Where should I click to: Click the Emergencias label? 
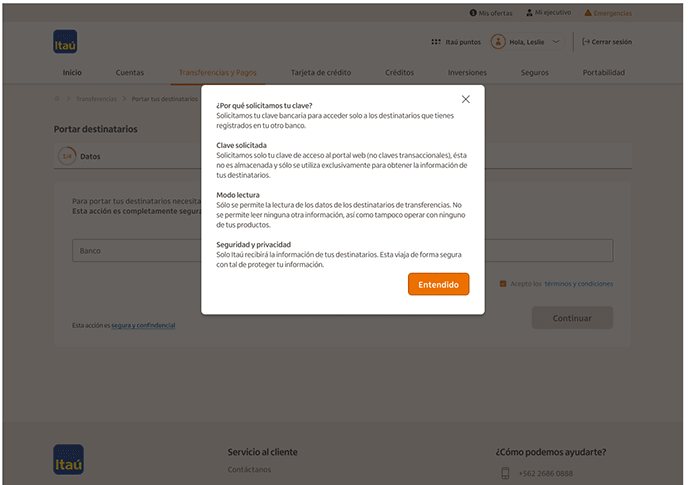pos(613,13)
